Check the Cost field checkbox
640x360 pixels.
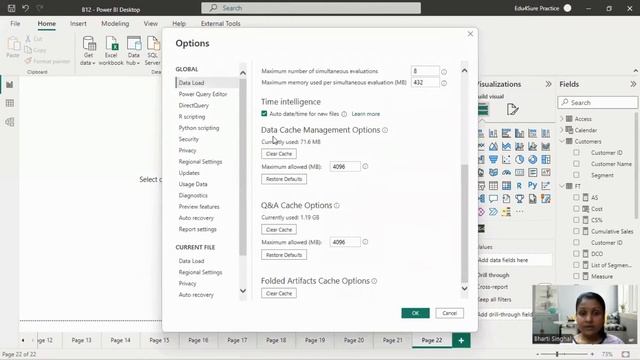click(576, 209)
